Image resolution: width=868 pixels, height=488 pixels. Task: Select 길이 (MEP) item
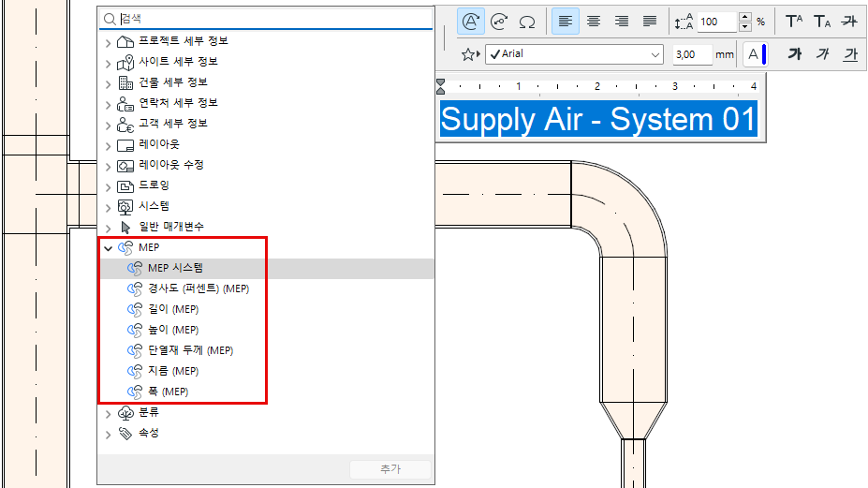[x=267, y=309]
